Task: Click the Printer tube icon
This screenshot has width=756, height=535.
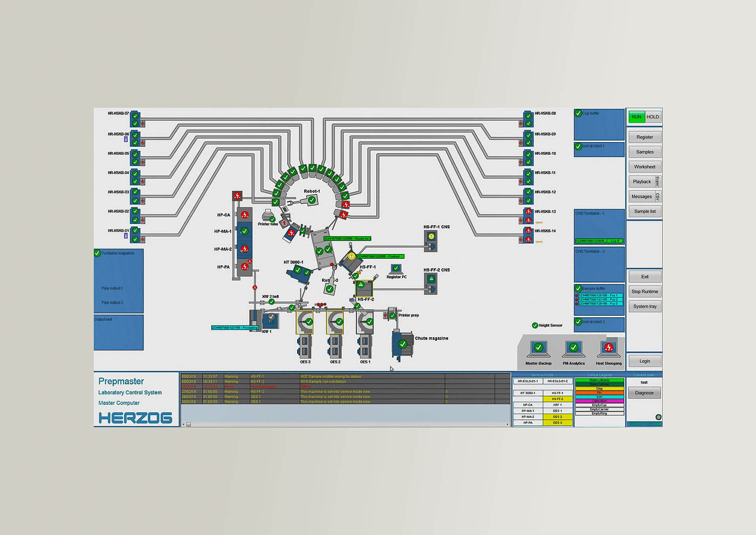Action: pos(268,216)
